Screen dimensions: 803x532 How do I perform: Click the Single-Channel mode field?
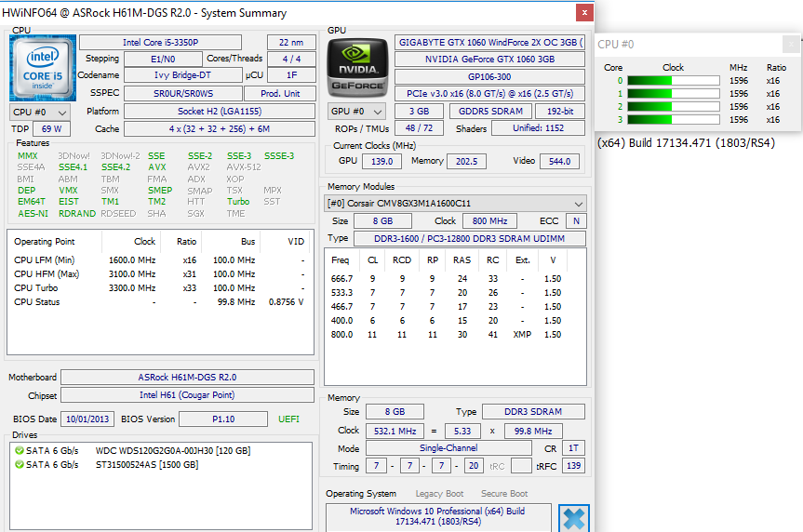tap(448, 448)
